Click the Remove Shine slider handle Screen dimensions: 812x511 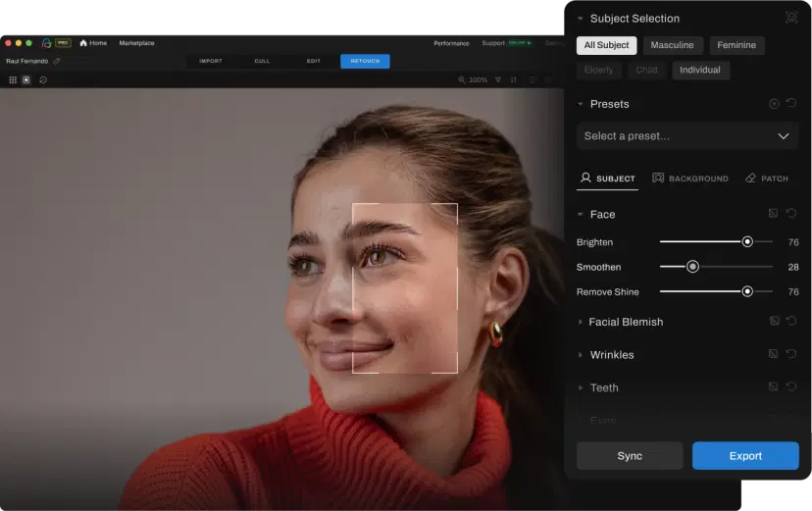pyautogui.click(x=747, y=291)
